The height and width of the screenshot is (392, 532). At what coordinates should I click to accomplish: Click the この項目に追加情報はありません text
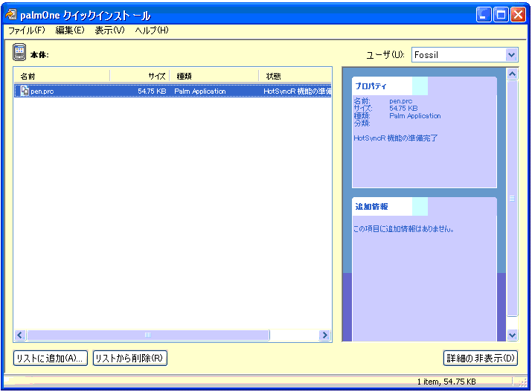tap(404, 229)
